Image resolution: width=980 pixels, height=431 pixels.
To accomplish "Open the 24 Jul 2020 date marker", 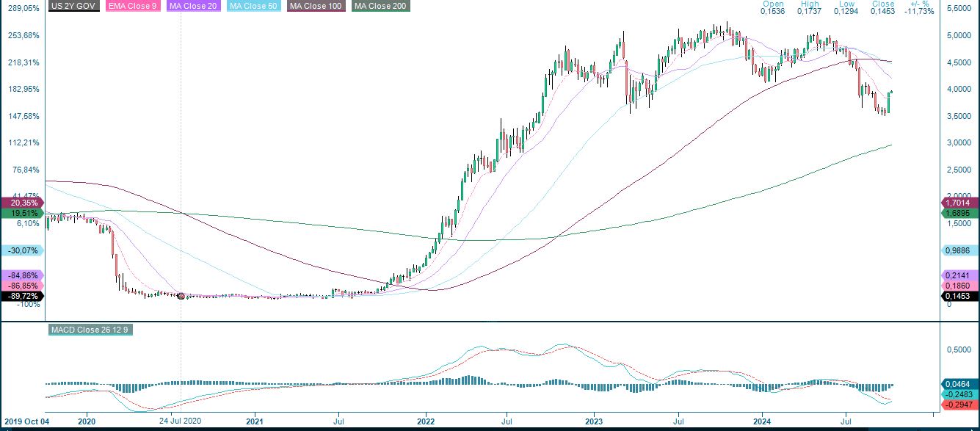I will [180, 421].
